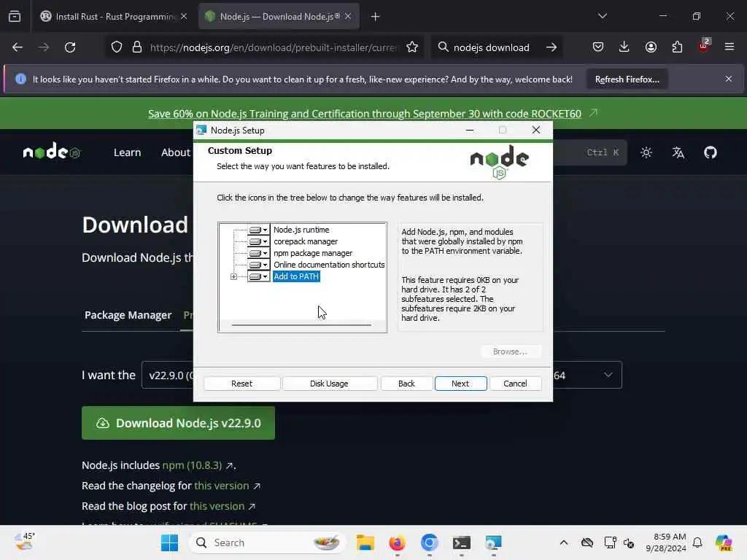The height and width of the screenshot is (560, 747).
Task: Open the Learn menu on nodejs.org
Action: coord(127,152)
